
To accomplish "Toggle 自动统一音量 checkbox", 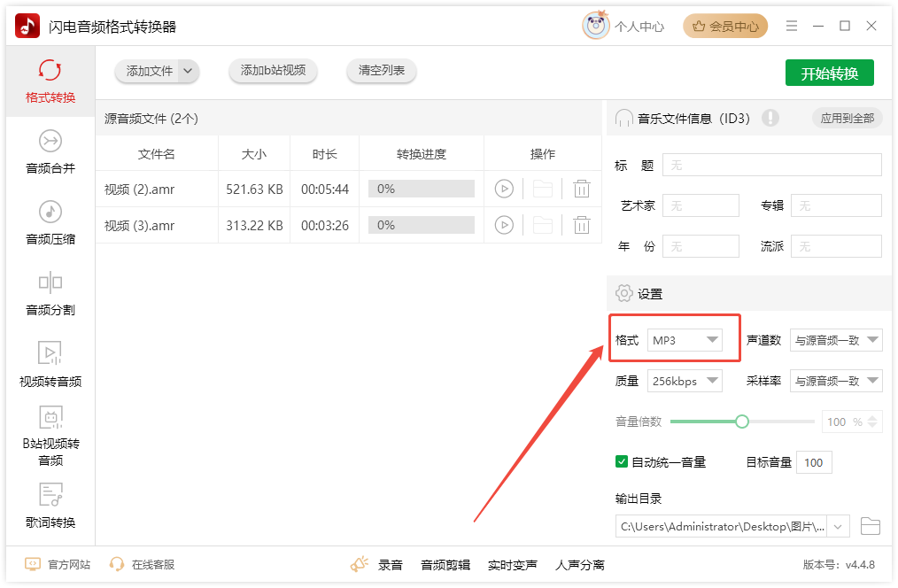I will [x=622, y=461].
